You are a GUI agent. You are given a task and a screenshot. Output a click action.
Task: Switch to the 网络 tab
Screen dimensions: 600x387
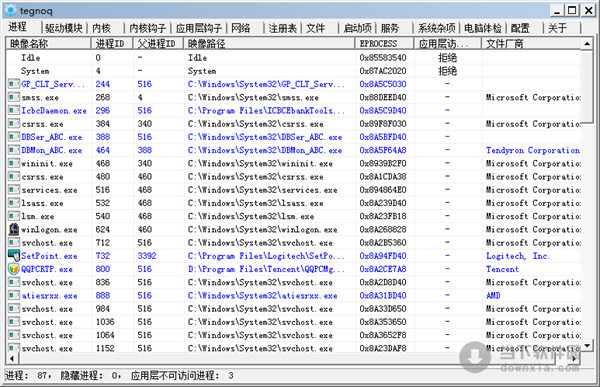pos(241,28)
